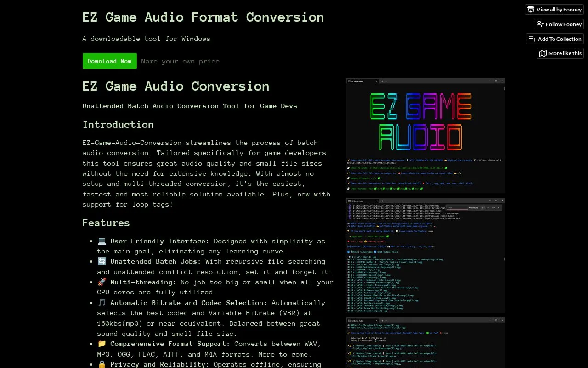Click Add To Collection button

pyautogui.click(x=555, y=39)
